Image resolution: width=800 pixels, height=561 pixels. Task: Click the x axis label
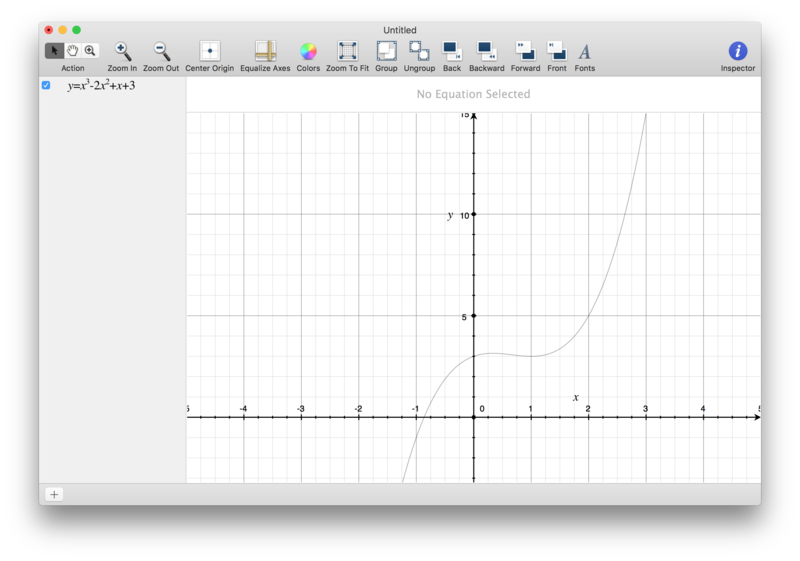(576, 397)
